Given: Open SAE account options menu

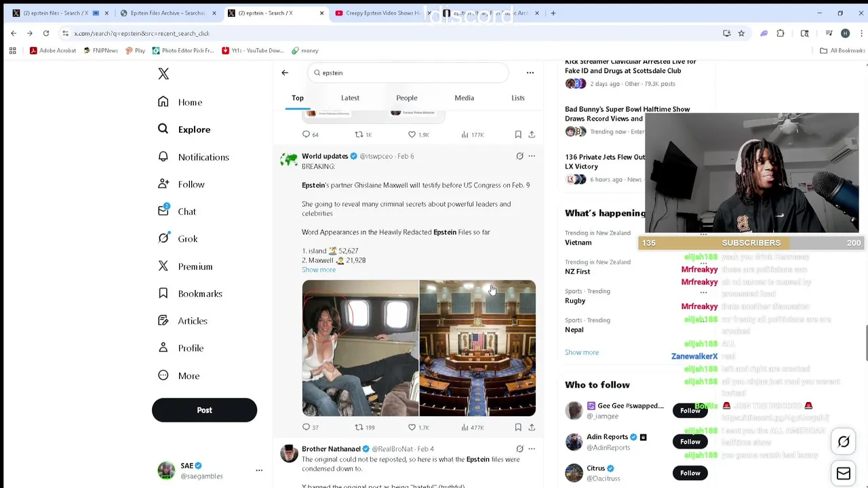Looking at the screenshot, I should click(x=258, y=470).
